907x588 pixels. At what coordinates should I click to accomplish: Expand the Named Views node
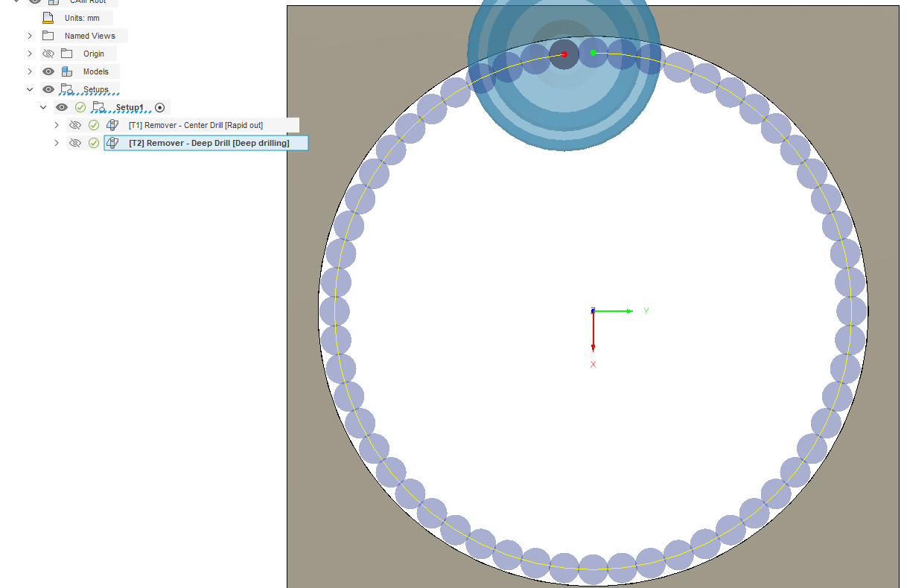pos(30,36)
